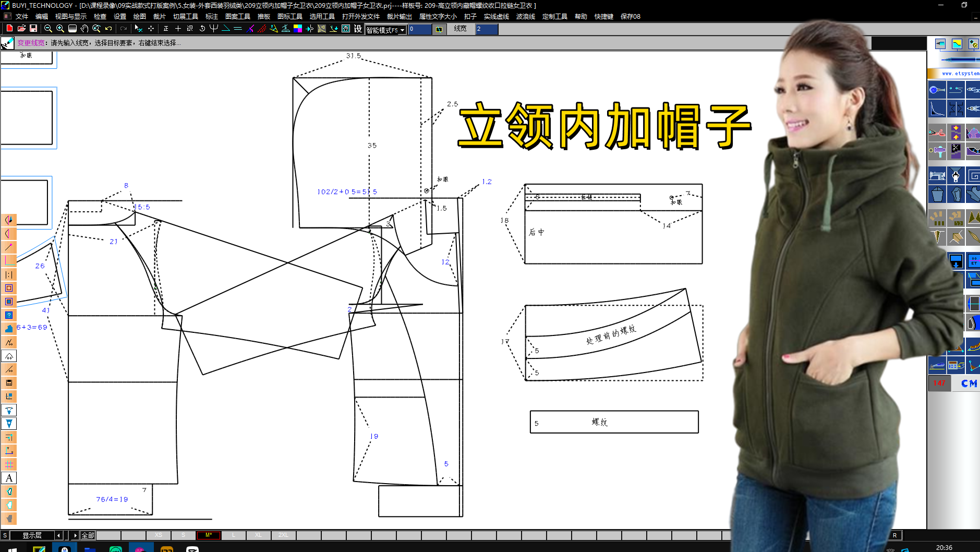Select the M size tab
This screenshot has height=552, width=980.
click(x=209, y=535)
